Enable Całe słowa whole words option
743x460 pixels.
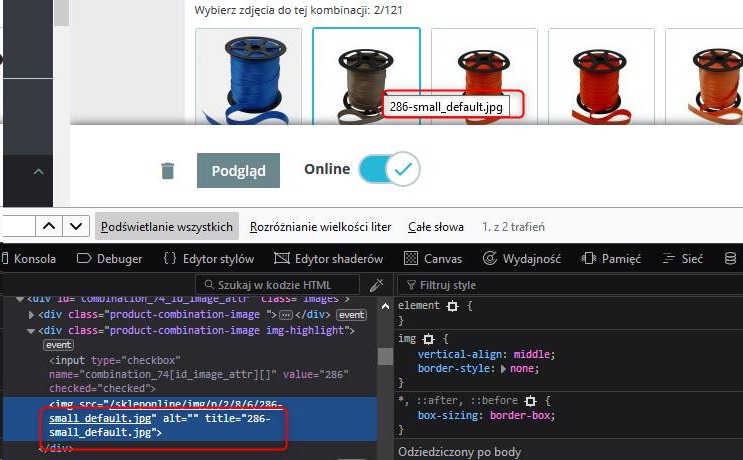[x=436, y=227]
